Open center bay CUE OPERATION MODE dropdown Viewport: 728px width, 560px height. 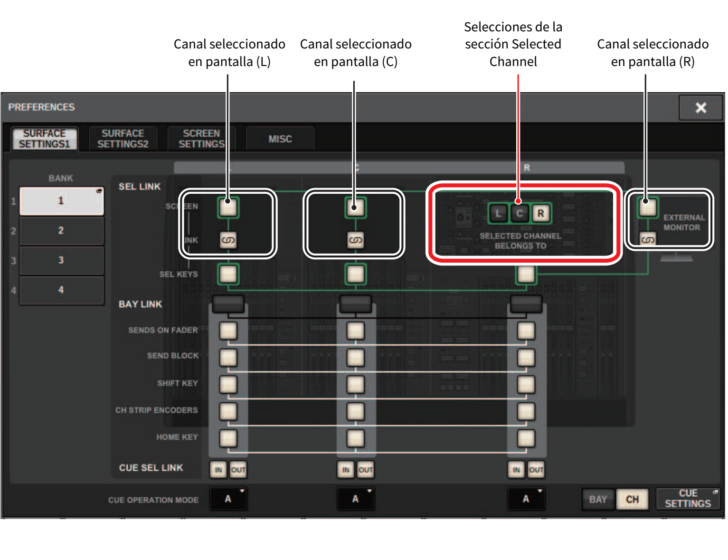click(x=355, y=499)
